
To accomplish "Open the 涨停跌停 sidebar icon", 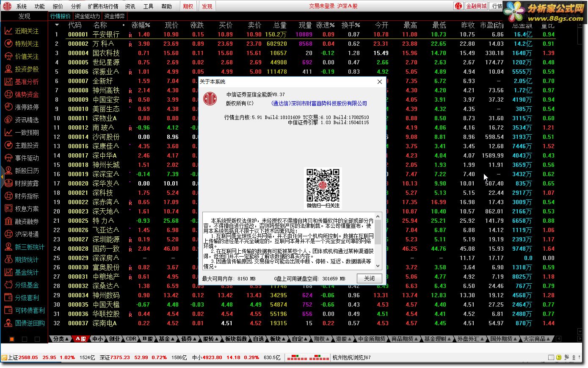I will [8, 107].
